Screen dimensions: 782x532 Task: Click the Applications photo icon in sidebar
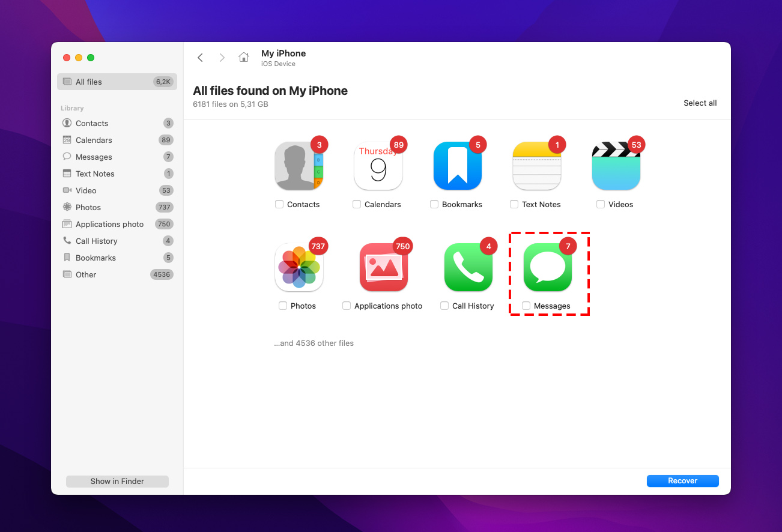coord(67,224)
